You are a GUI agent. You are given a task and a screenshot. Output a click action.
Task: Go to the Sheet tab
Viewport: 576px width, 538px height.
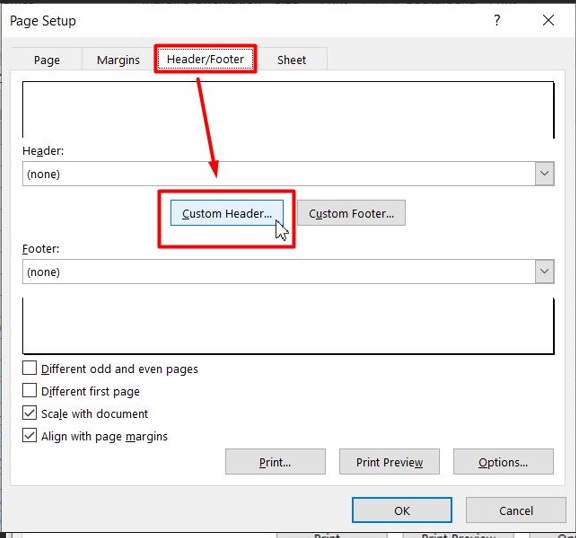291,59
